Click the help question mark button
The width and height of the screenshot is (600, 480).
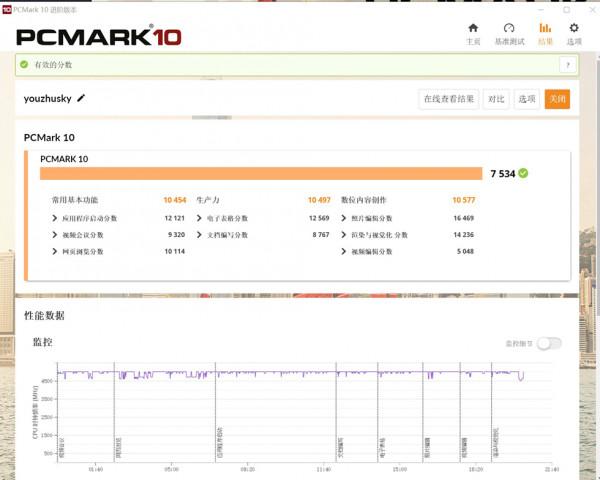tap(568, 65)
